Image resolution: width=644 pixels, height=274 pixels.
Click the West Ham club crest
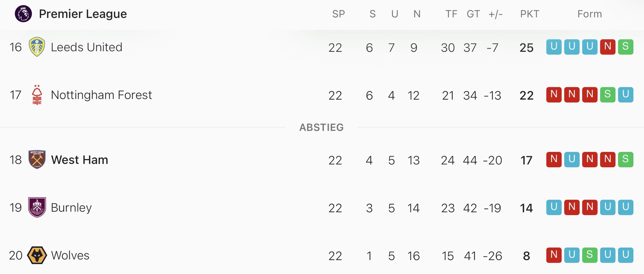pyautogui.click(x=37, y=160)
